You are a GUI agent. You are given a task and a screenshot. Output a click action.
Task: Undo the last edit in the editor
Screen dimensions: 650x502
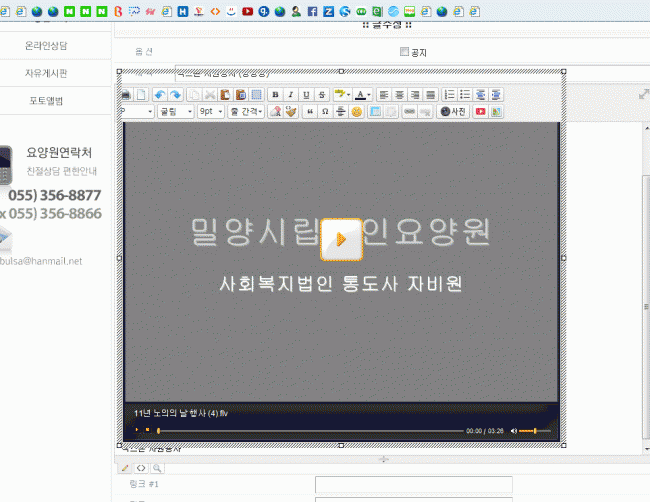[x=160, y=95]
